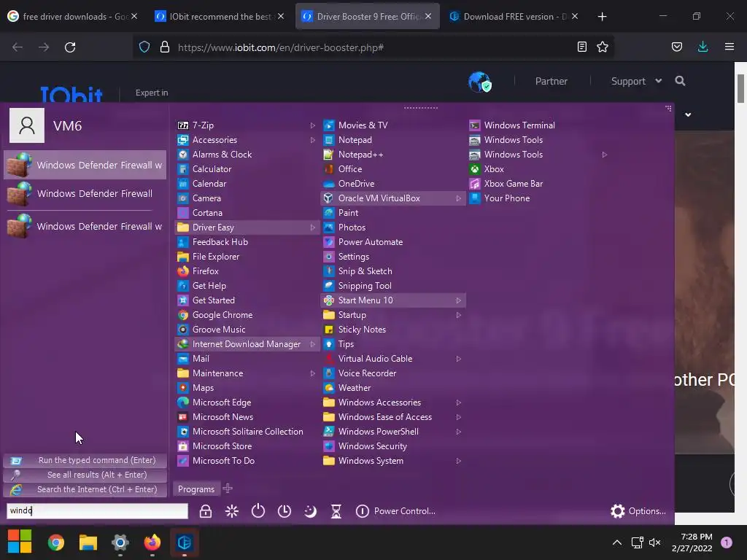Click IObit site search magnifier
The height and width of the screenshot is (560, 747).
tap(681, 81)
